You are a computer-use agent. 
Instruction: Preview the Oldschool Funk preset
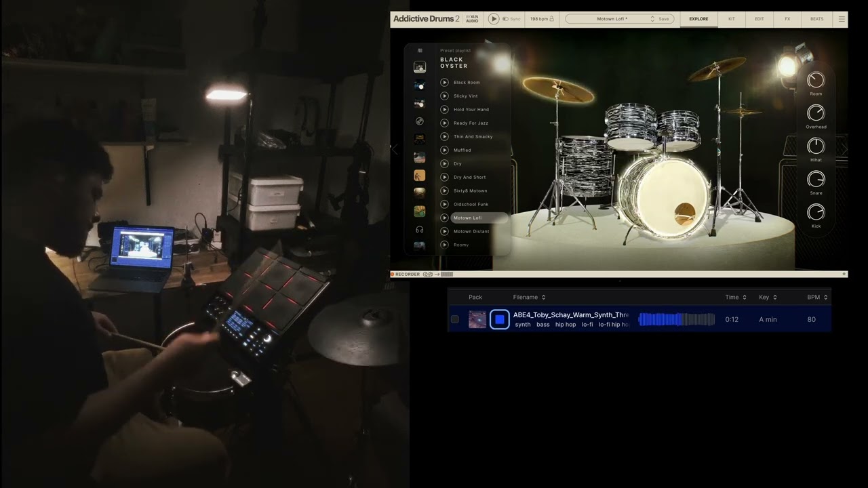coord(444,204)
